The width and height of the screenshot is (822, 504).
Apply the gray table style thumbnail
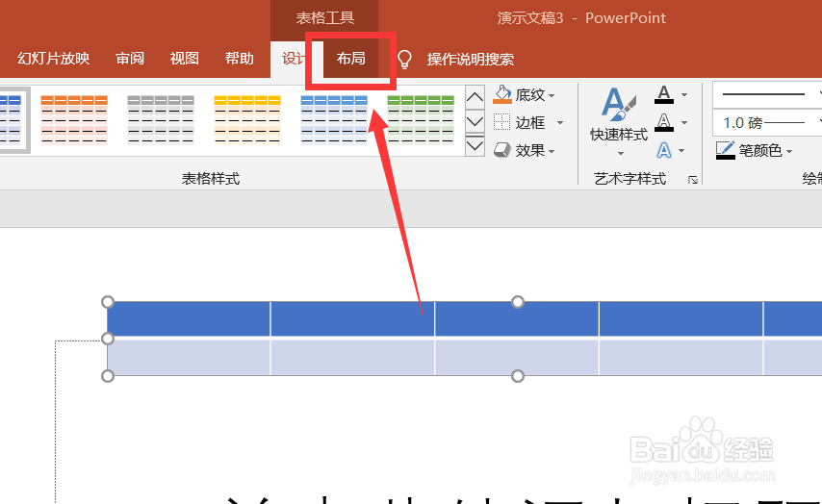(x=161, y=120)
